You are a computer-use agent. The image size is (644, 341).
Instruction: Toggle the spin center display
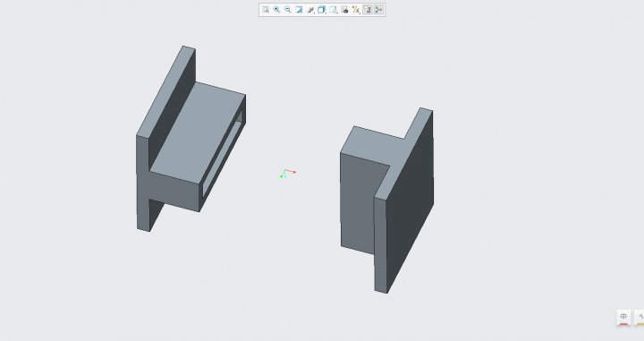(x=378, y=10)
